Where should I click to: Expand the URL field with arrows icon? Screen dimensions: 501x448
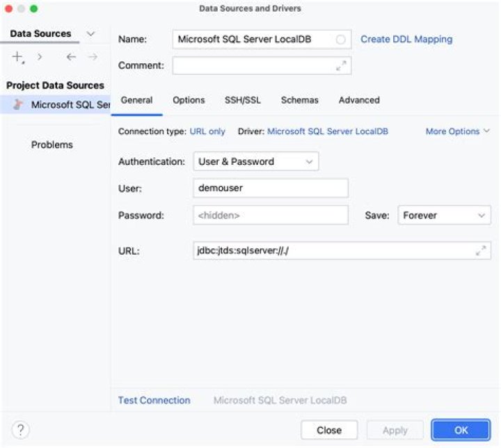[x=481, y=250]
